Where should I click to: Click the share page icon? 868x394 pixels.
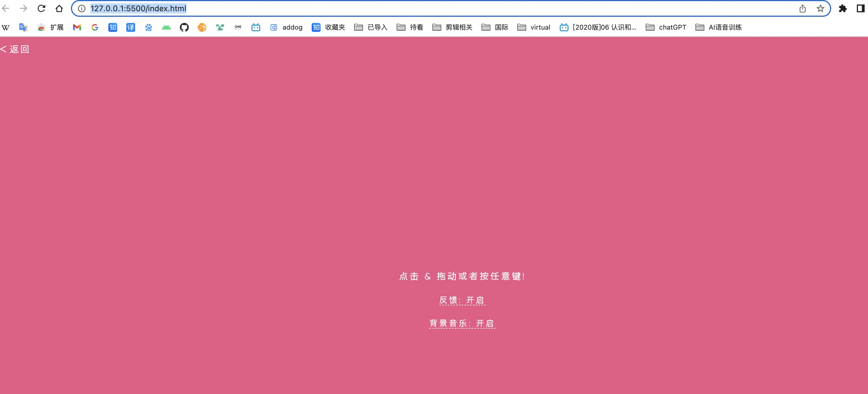point(803,8)
